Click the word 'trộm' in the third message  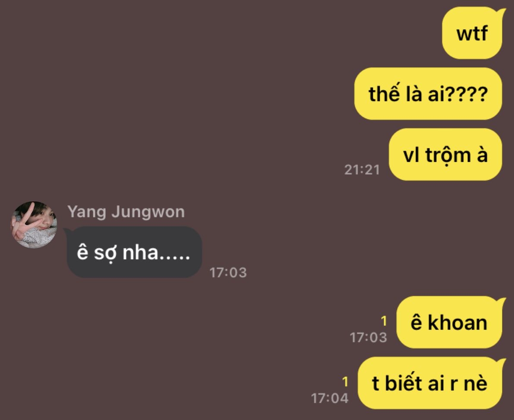(x=448, y=155)
